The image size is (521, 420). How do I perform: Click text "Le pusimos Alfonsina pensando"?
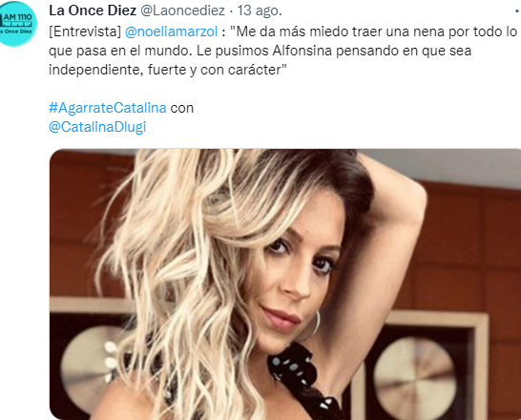coord(334,51)
